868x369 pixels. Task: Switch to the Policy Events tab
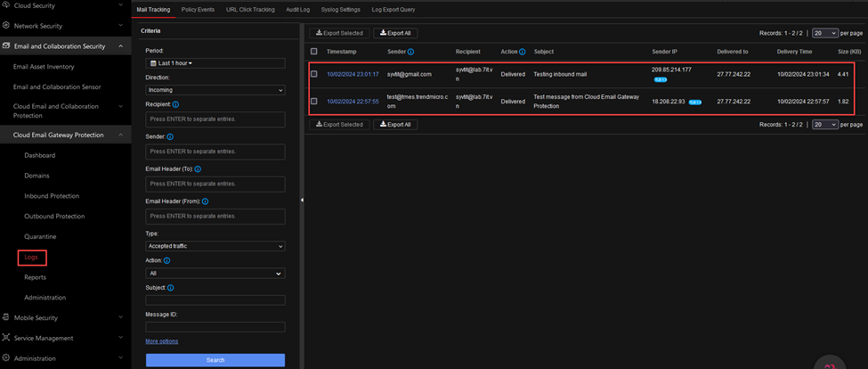(198, 10)
